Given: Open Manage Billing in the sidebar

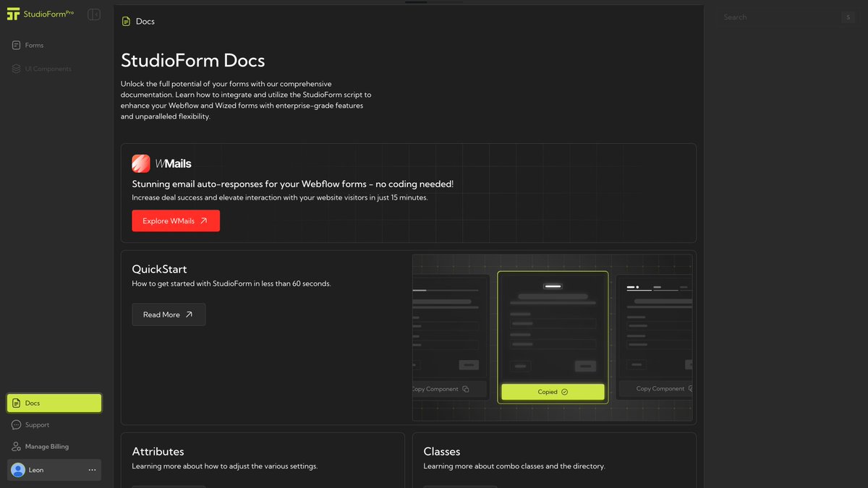Looking at the screenshot, I should tap(54, 447).
